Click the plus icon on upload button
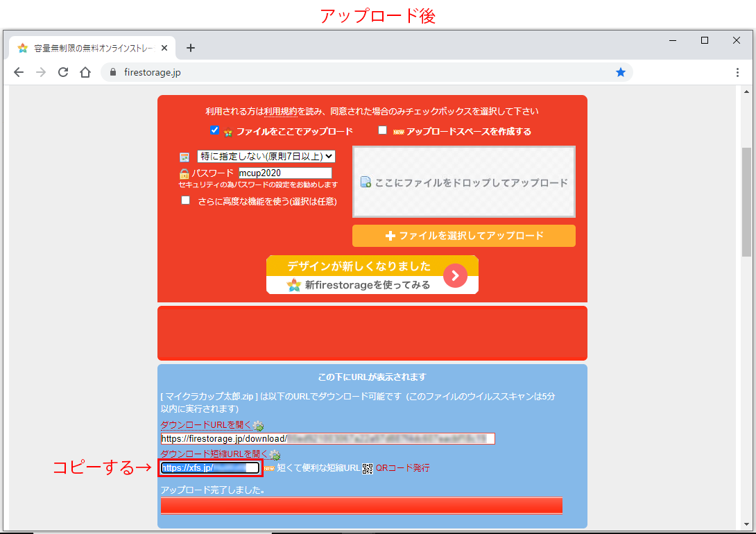 point(390,236)
